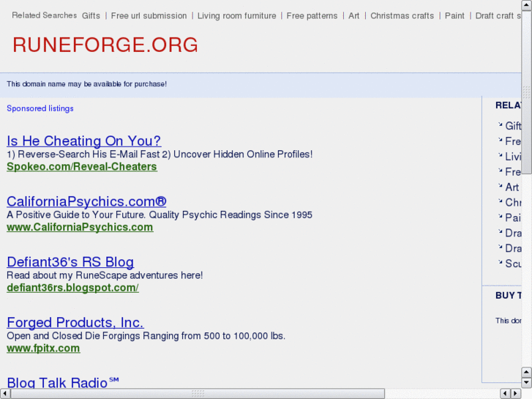Click the RUNEFORGE.ORG site title
The width and height of the screenshot is (532, 399).
105,45
